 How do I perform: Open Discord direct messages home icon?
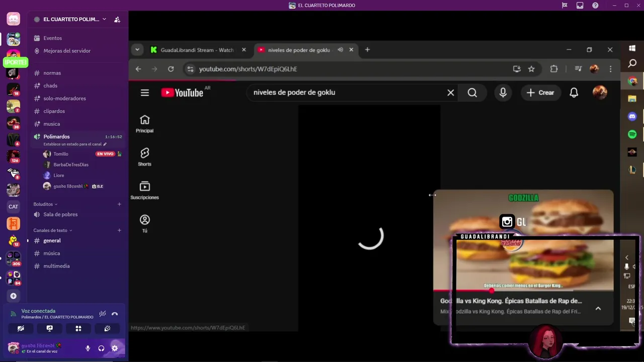14,19
